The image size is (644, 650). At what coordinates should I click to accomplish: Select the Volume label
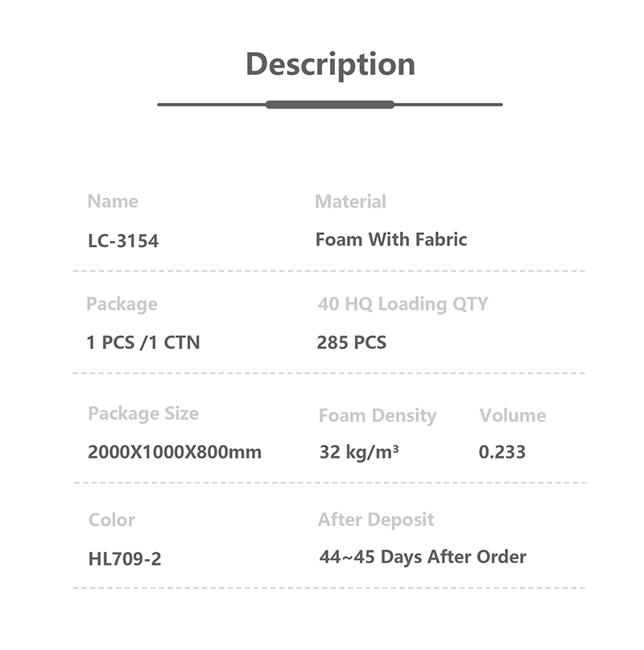(x=512, y=415)
